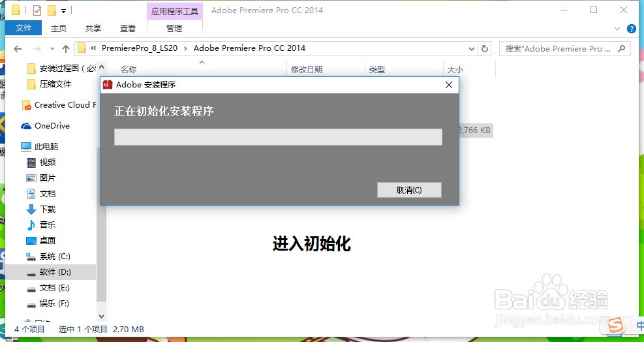Open the 压缩文件 folder in sidebar
This screenshot has width=644, height=342.
point(50,84)
